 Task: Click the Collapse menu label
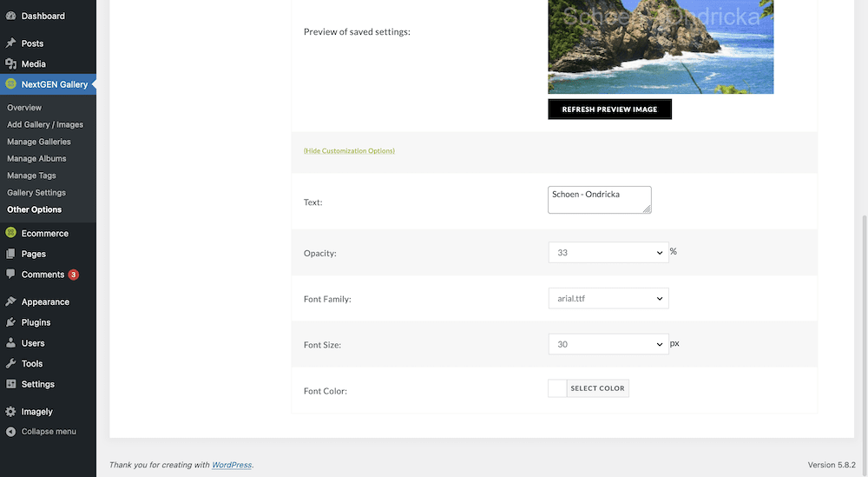[x=49, y=432]
